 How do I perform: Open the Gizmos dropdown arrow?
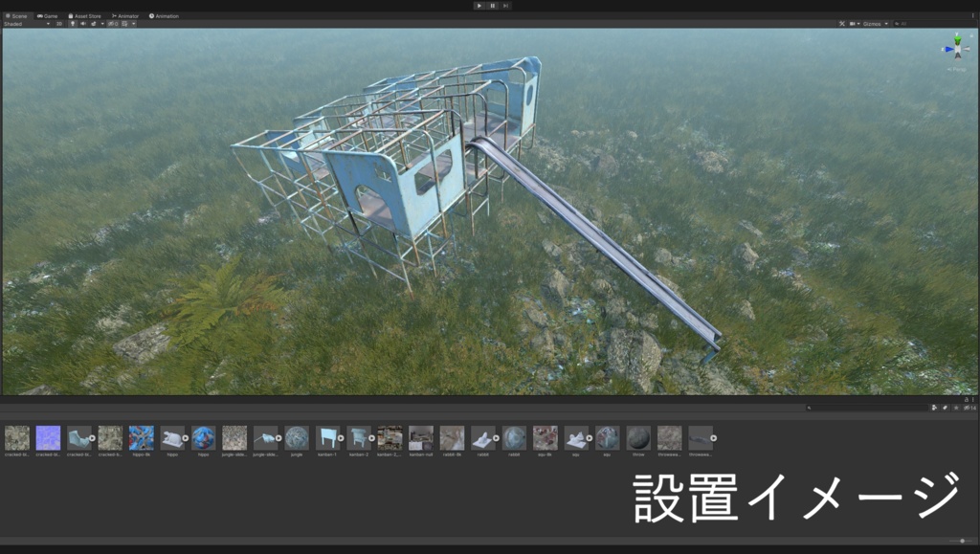click(886, 24)
